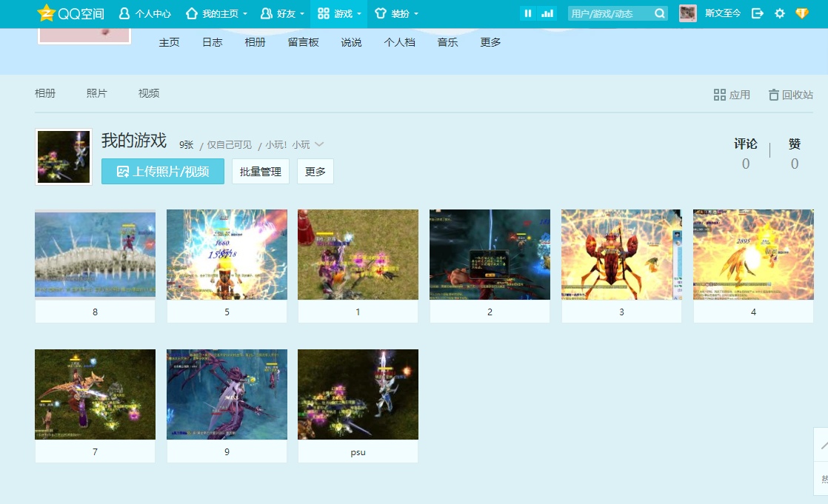Switch to the 相册 sub-tab beside 照片

45,93
